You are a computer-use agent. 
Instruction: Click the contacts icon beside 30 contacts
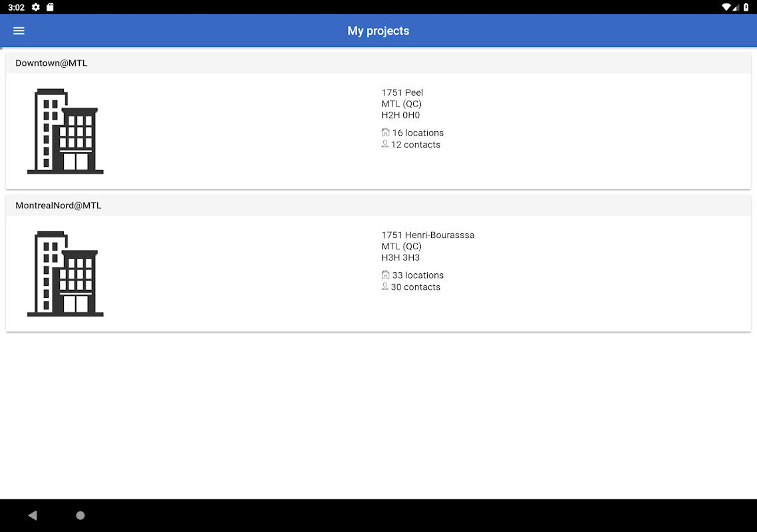pos(384,286)
